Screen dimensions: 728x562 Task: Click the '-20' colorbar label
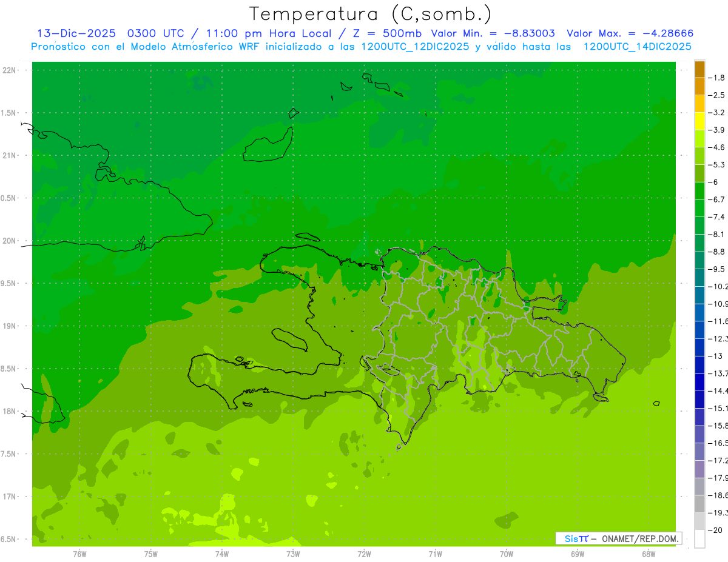point(715,530)
